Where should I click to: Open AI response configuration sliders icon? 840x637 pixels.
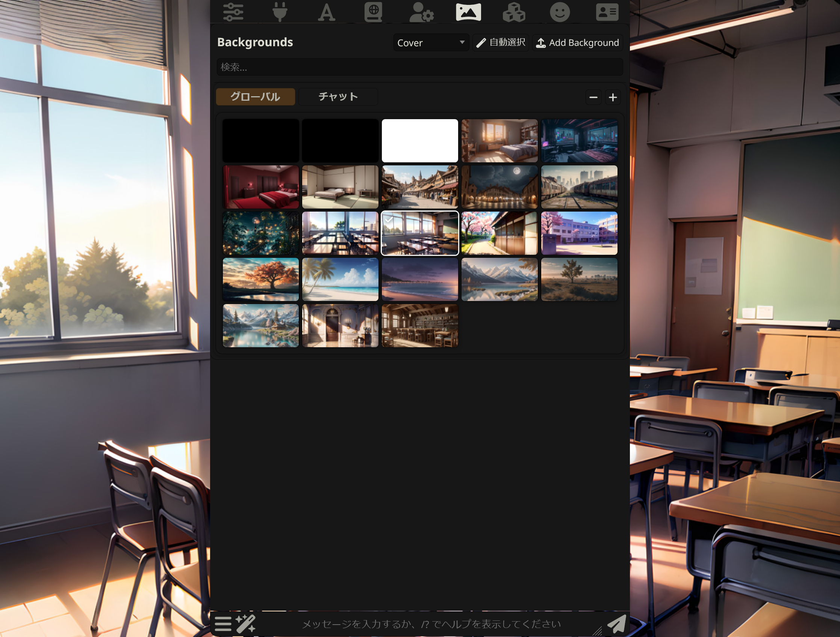coord(233,12)
